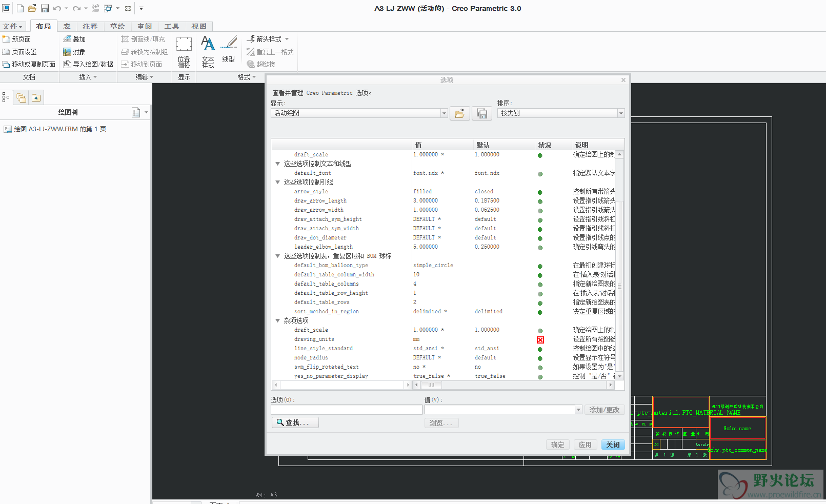This screenshot has width=826, height=504.
Task: Switch to the 草绘 (Sketch) tab
Action: point(117,26)
